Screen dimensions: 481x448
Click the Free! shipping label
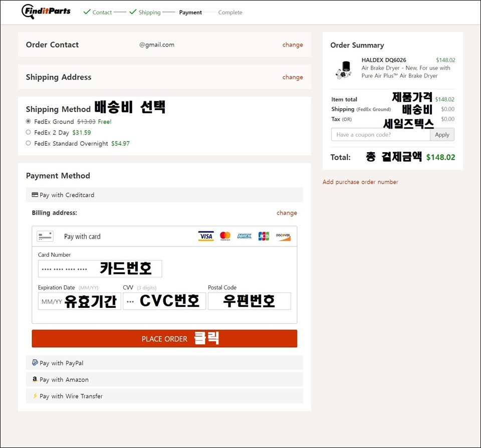point(105,122)
